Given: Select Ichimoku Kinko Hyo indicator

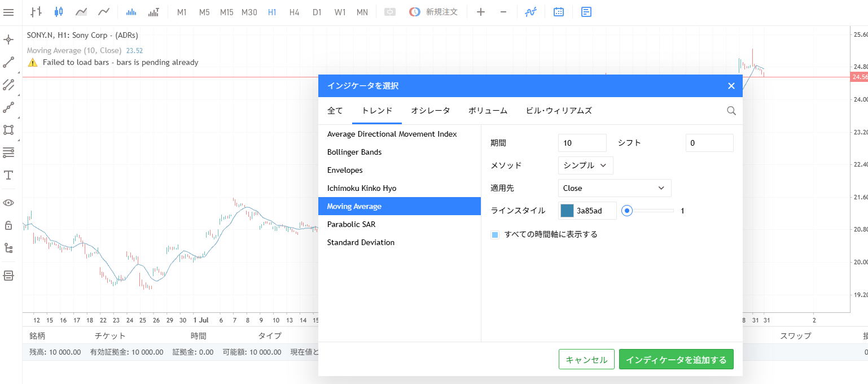Looking at the screenshot, I should [x=400, y=188].
